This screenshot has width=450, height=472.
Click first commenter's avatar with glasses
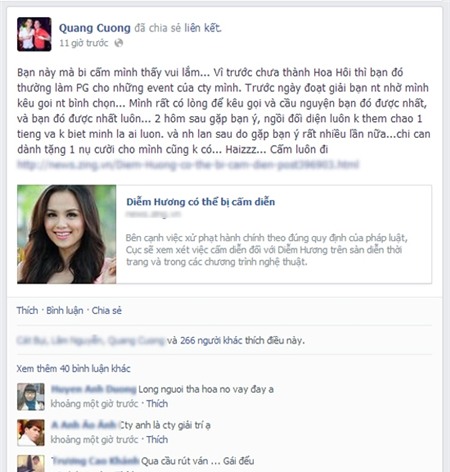click(x=31, y=397)
